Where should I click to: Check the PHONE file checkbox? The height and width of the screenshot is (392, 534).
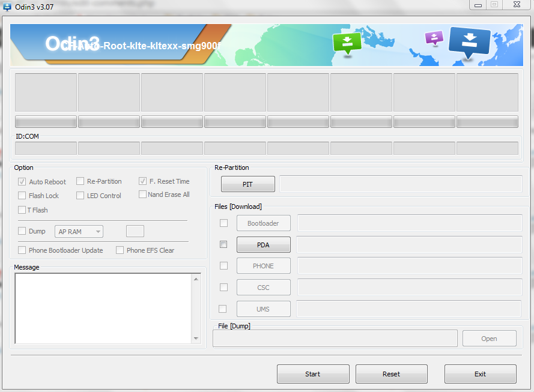(223, 265)
